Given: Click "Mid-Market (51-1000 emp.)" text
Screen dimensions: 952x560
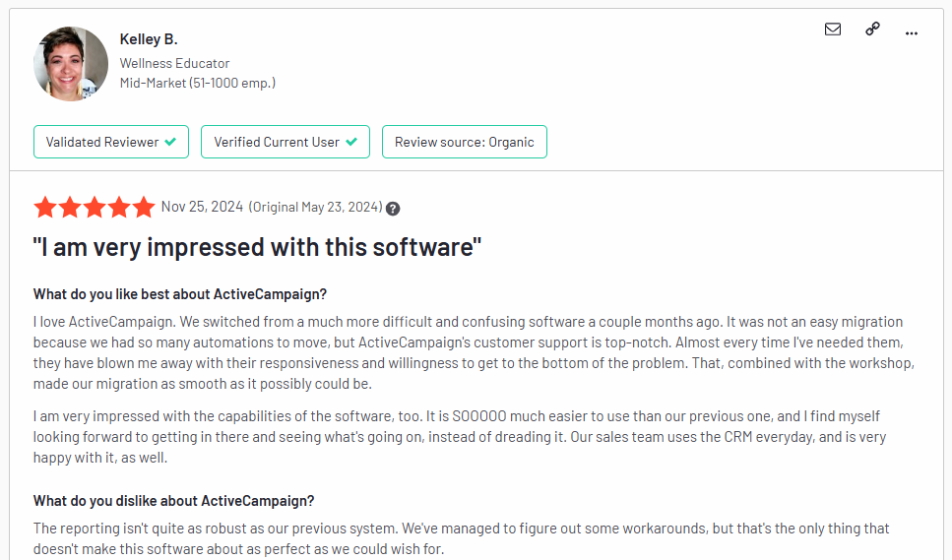Looking at the screenshot, I should (x=197, y=83).
